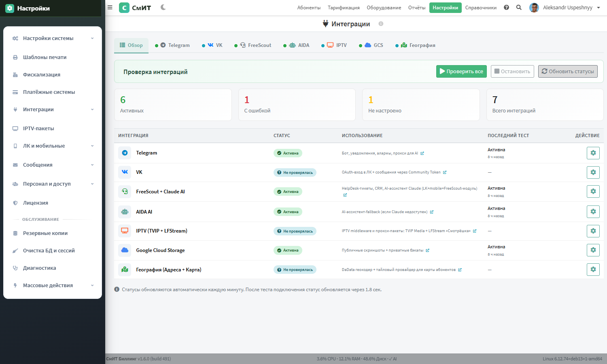The image size is (607, 364).
Task: Open external link icon in AIDA AI usage
Action: [x=432, y=212]
